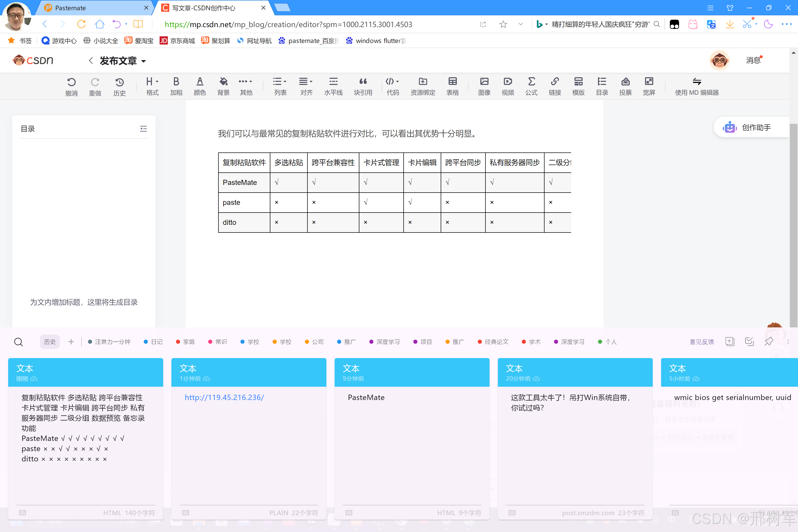
Task: Toggle the pin icon in Pastemate panel
Action: coord(769,342)
